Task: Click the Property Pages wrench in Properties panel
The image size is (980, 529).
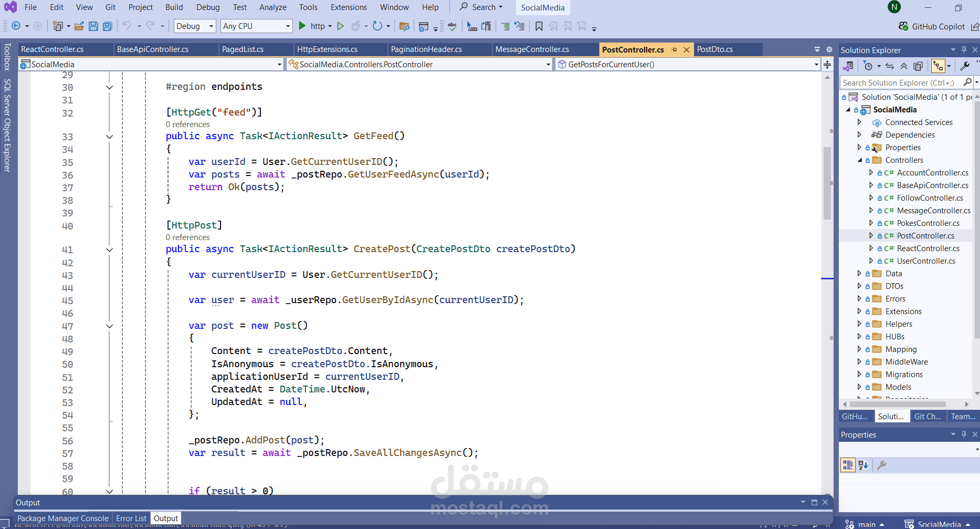Action: [x=882, y=465]
